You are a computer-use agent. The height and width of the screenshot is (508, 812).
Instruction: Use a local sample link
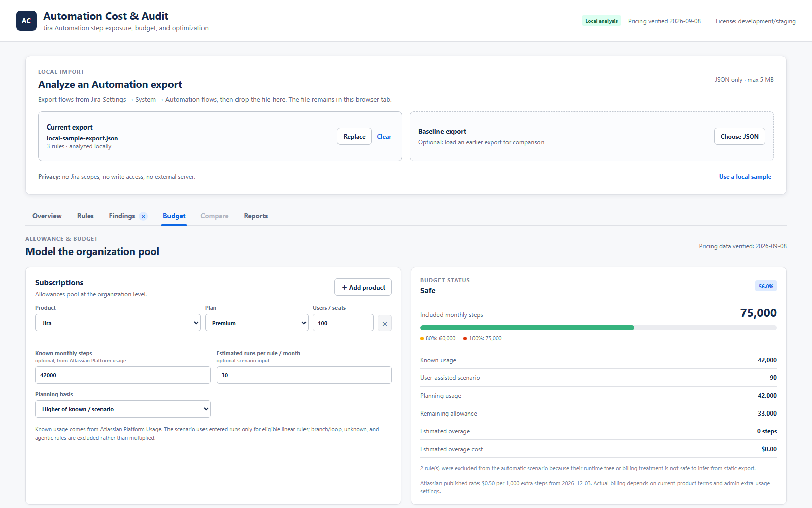coord(745,177)
